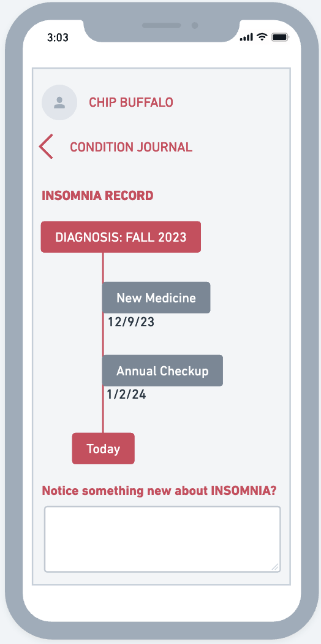Open the CHIP BUFFALO profile name

pos(131,102)
